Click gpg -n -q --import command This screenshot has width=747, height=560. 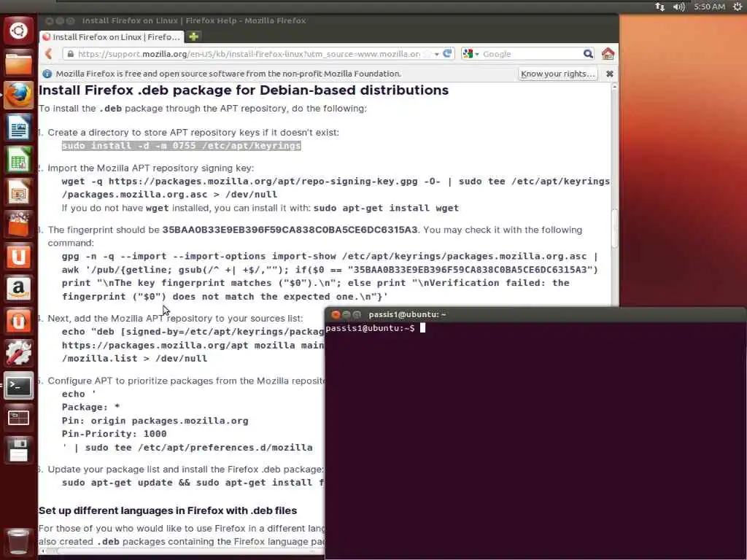coord(330,256)
